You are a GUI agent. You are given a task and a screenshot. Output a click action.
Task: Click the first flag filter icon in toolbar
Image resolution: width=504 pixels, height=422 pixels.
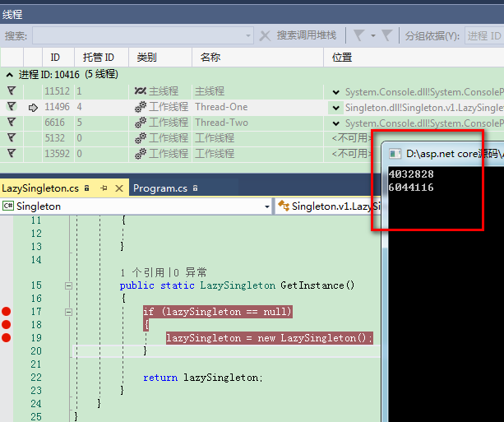tap(358, 35)
